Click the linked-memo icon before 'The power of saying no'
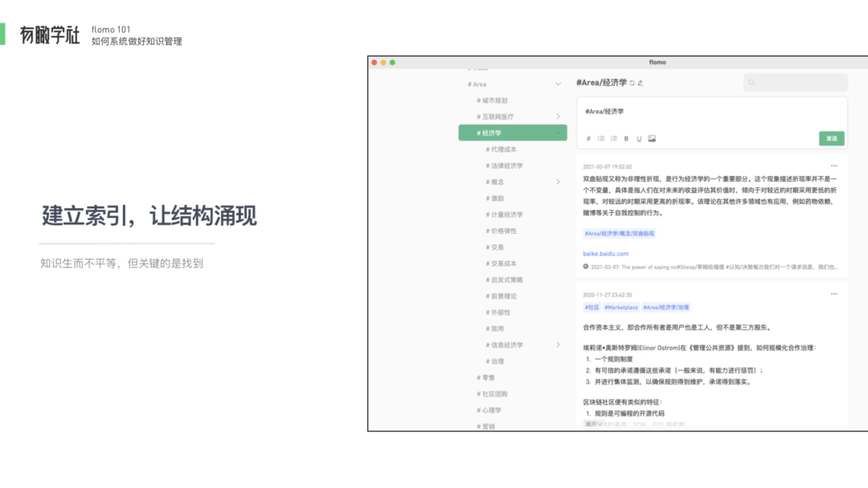The image size is (868, 488). (x=586, y=266)
